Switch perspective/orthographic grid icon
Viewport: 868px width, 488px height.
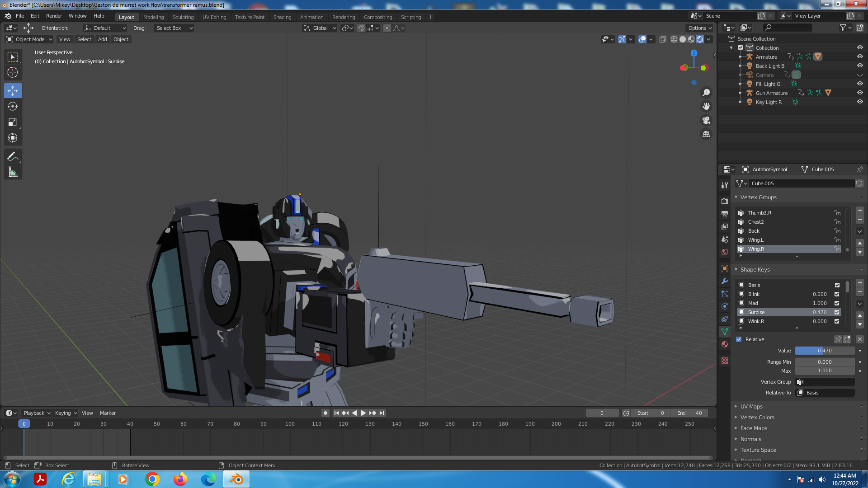click(x=706, y=134)
